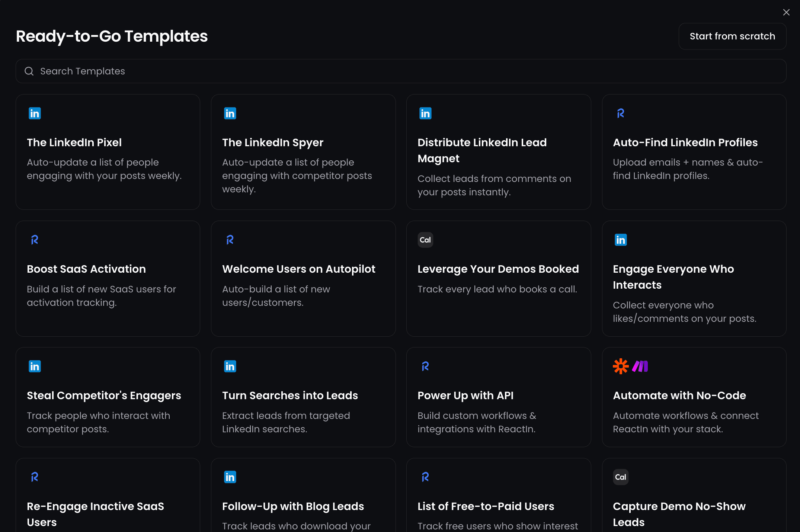Open Automate with No-Code title
Image resolution: width=800 pixels, height=532 pixels.
click(x=679, y=395)
